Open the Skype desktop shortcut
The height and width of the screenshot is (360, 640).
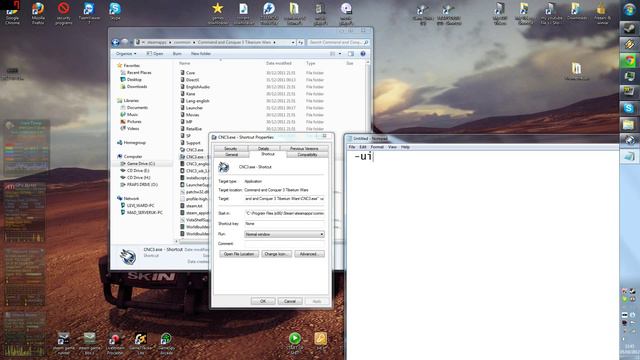click(115, 11)
